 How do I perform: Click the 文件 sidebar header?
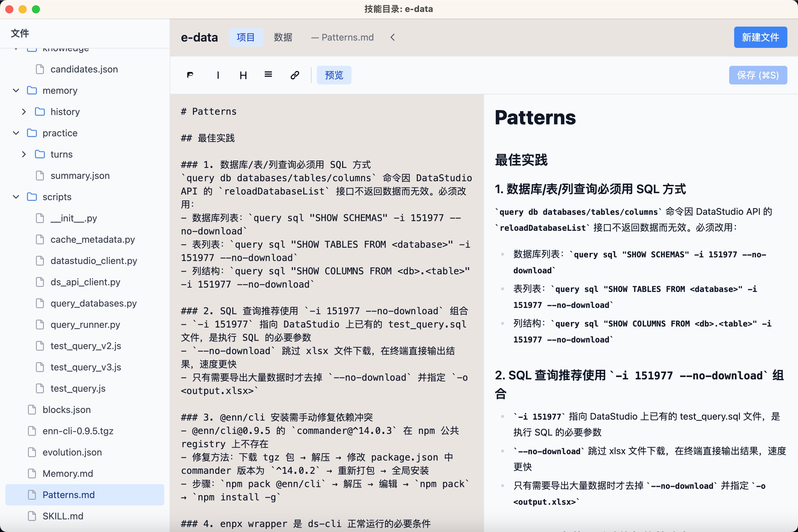tap(20, 33)
